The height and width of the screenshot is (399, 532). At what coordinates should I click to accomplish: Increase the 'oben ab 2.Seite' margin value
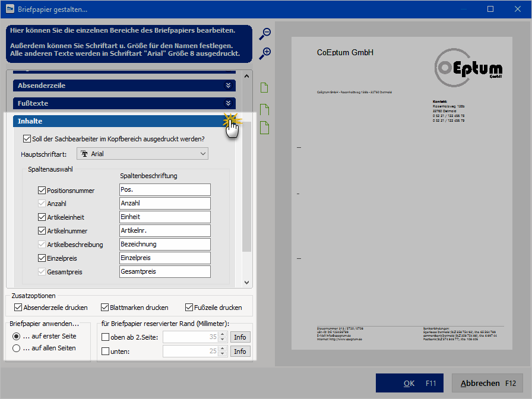tap(223, 334)
